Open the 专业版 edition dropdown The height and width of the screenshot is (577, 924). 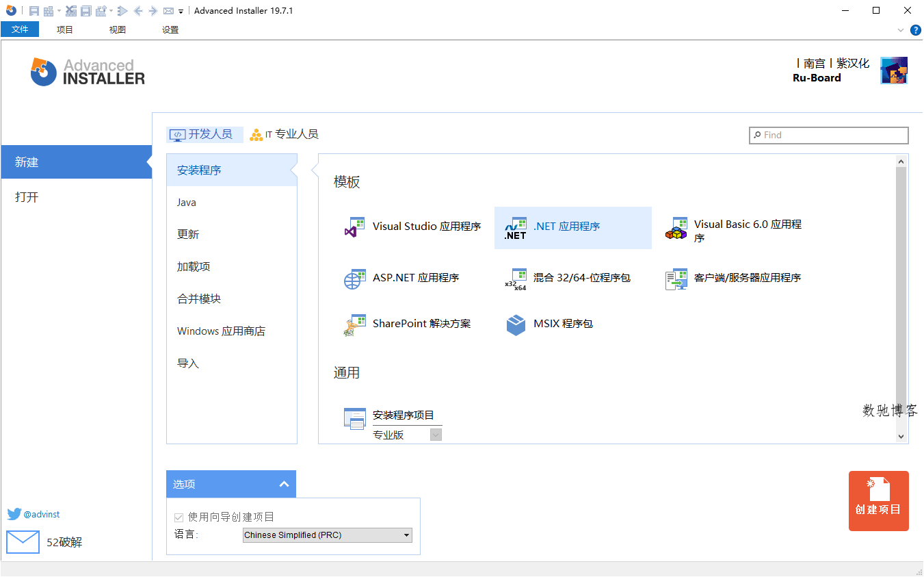pyautogui.click(x=436, y=435)
